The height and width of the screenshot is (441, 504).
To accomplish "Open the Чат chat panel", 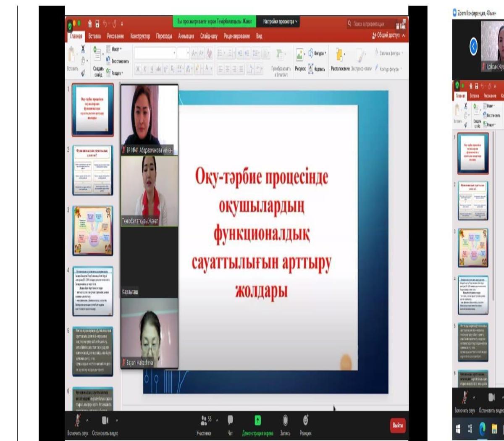I will point(230,421).
